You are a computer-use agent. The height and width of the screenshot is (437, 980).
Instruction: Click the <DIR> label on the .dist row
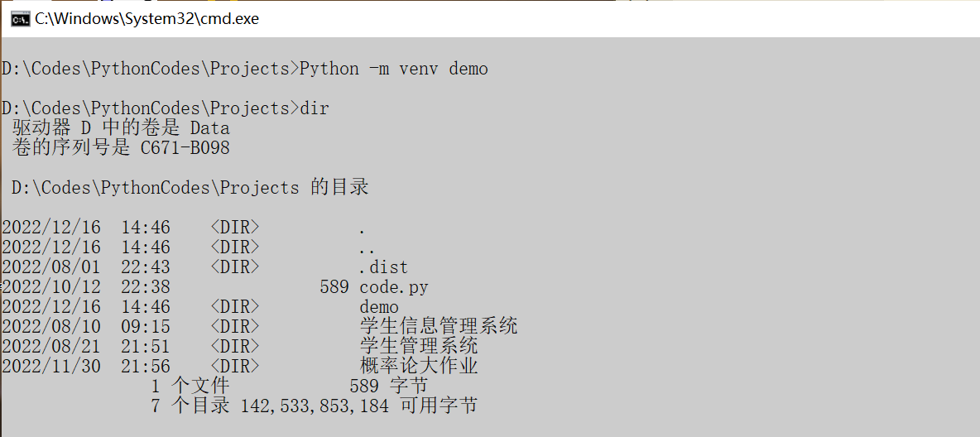coord(235,267)
